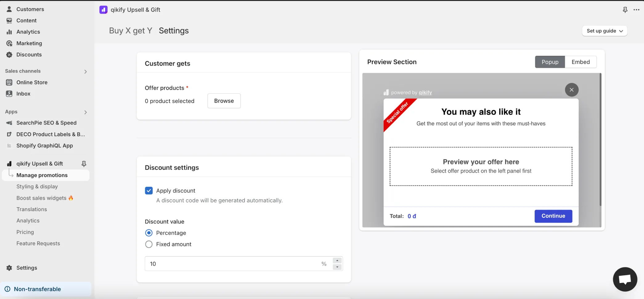Open Styling & display submenu item
Viewport: 644px width, 299px height.
(37, 186)
